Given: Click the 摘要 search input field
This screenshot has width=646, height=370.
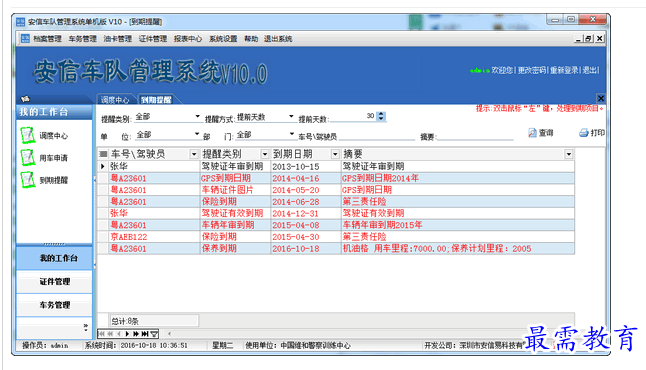Looking at the screenshot, I should point(475,136).
